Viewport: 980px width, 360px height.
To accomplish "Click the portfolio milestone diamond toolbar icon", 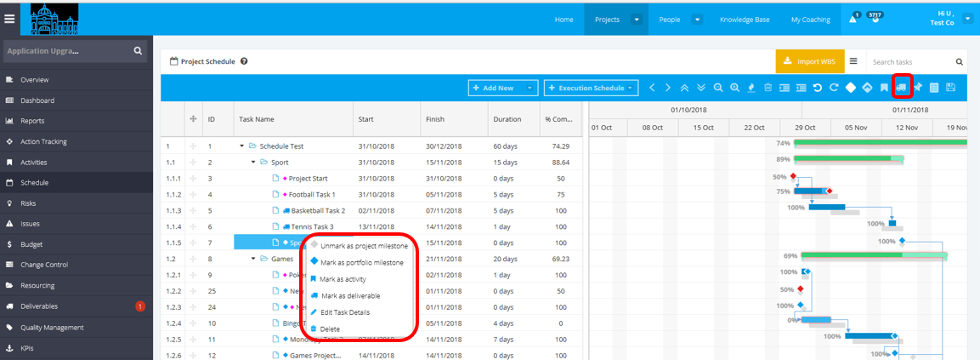I will click(868, 88).
